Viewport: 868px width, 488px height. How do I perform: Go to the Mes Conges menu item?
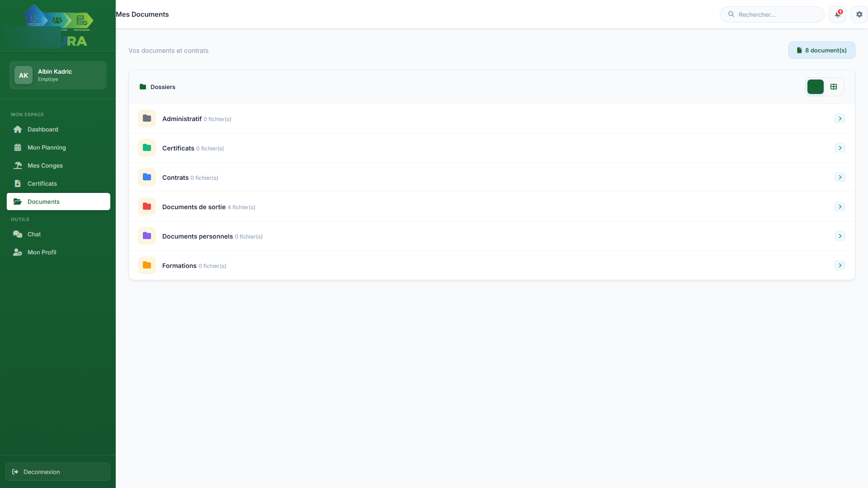tap(45, 165)
